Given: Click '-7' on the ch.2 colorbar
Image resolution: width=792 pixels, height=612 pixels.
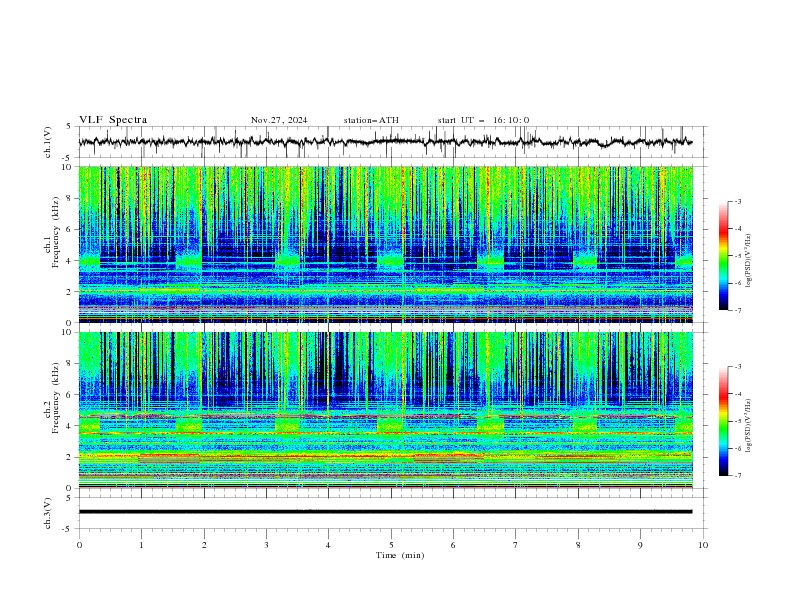Looking at the screenshot, I should click(x=737, y=475).
